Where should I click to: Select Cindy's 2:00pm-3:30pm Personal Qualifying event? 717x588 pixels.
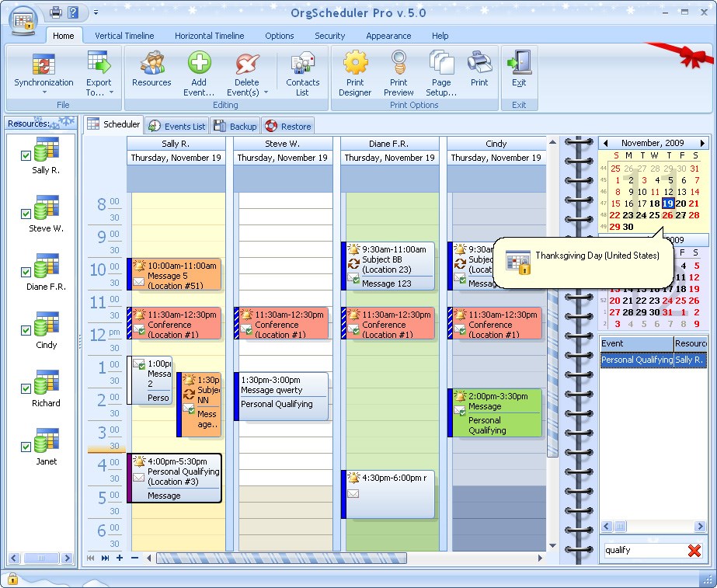[x=495, y=413]
